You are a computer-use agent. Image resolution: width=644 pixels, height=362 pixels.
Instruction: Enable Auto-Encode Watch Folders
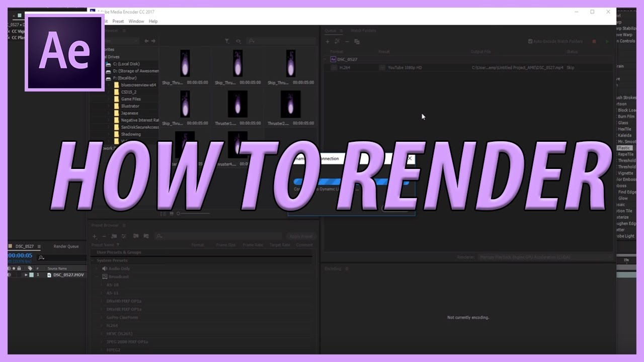529,41
